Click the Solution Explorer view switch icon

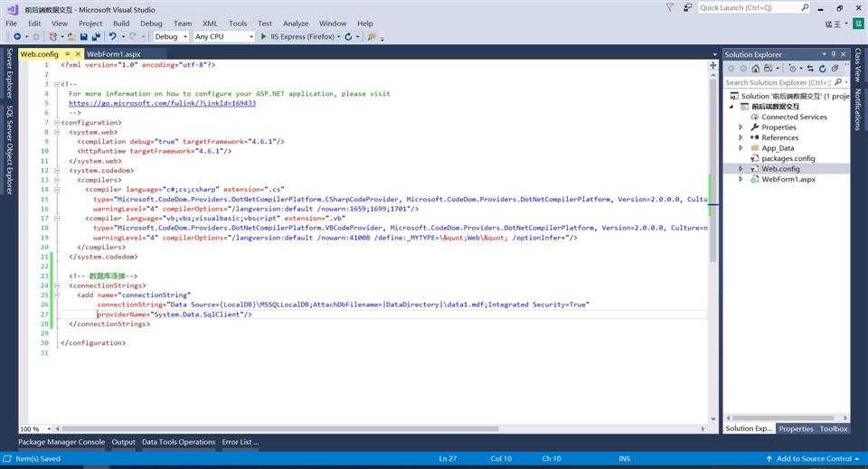(x=769, y=69)
